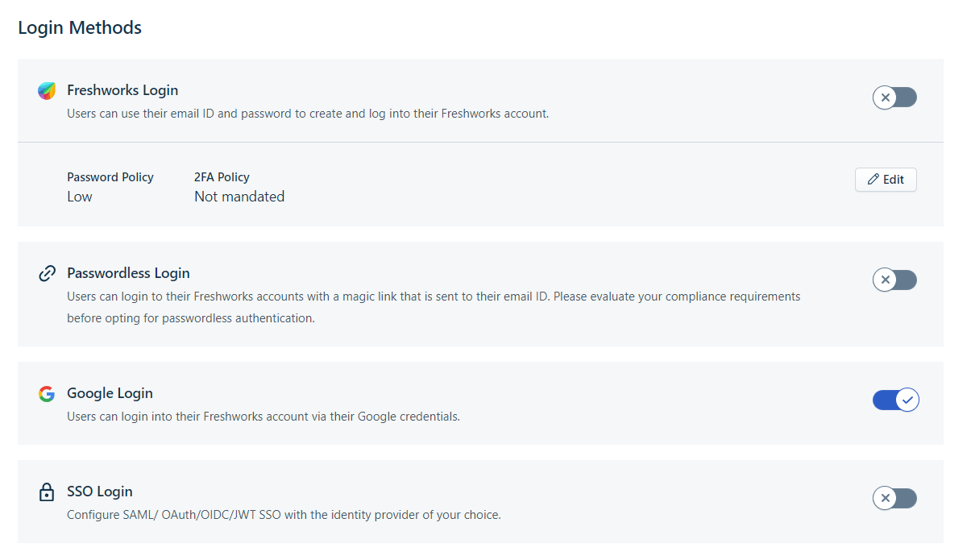Image resolution: width=971 pixels, height=560 pixels.
Task: Click the "Low" password policy value
Action: pos(80,197)
